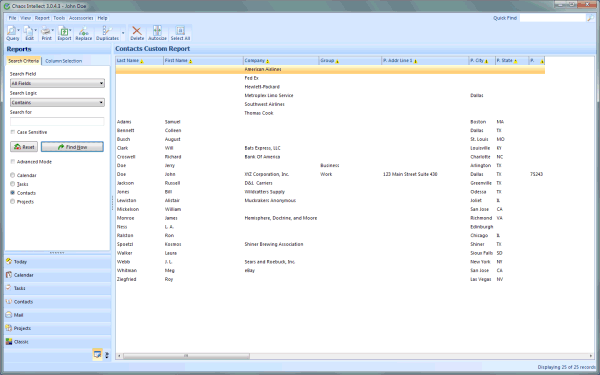Click the Reset button

pos(24,147)
